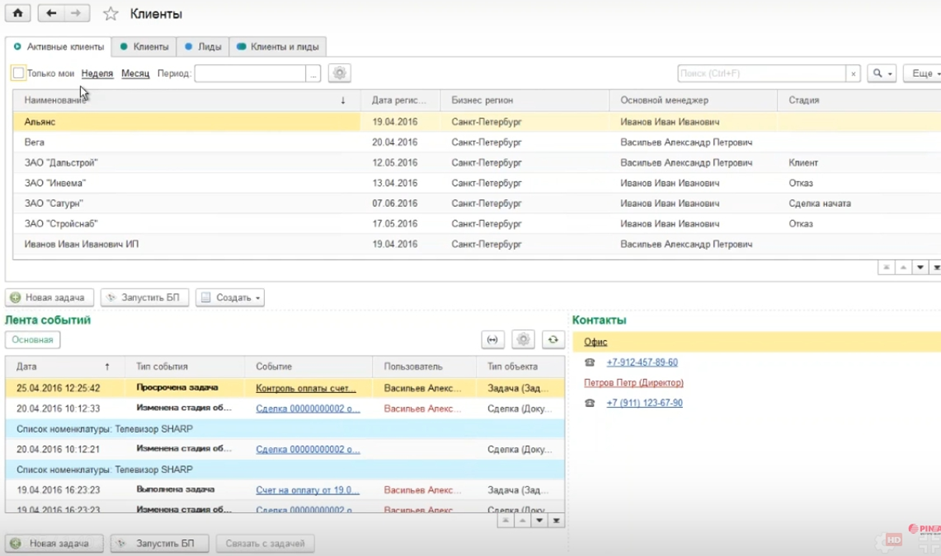
Task: Move up one row in clients list
Action: coord(903,267)
